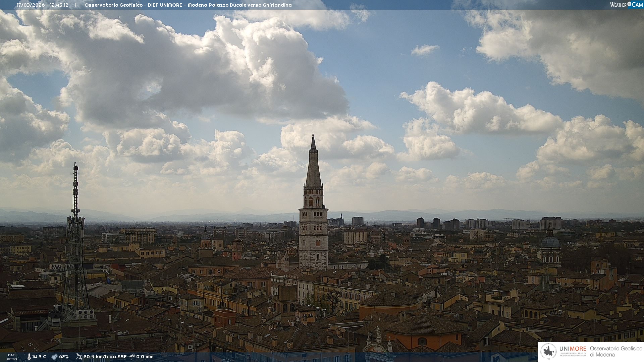The width and height of the screenshot is (644, 362).
Task: Click the humidity water droplets icon
Action: [x=54, y=357]
